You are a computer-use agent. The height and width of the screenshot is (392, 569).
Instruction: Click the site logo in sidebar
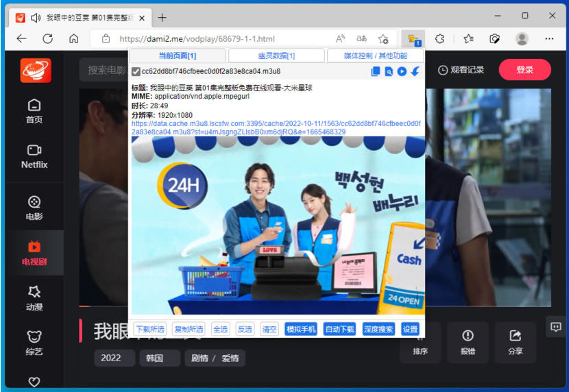[36, 71]
